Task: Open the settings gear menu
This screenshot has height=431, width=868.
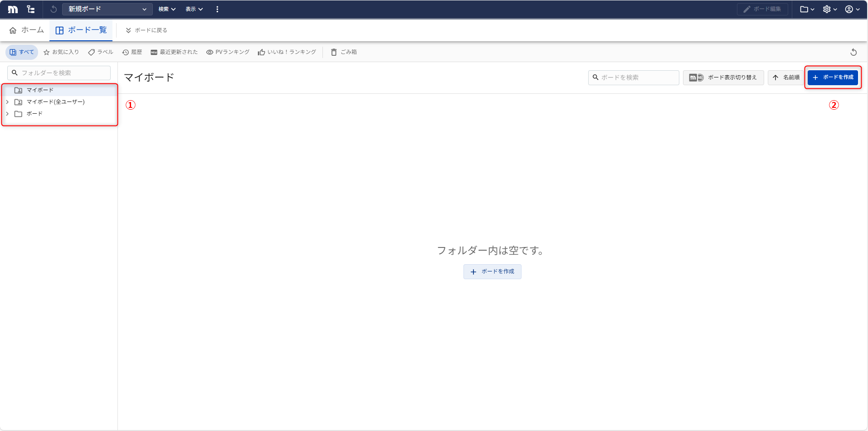Action: pyautogui.click(x=829, y=9)
